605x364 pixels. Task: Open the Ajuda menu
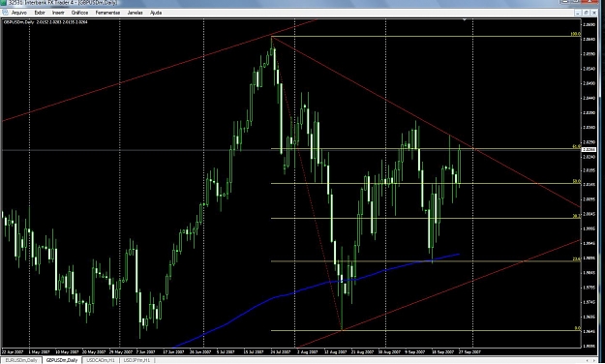(x=156, y=13)
